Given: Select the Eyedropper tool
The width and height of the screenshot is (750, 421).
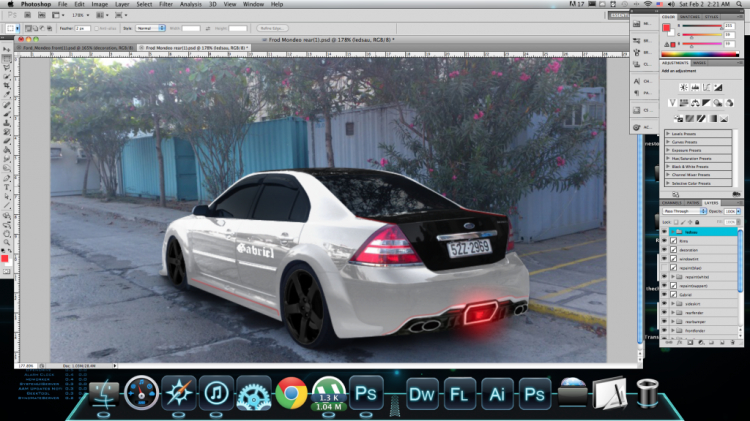Looking at the screenshot, I should (7, 94).
